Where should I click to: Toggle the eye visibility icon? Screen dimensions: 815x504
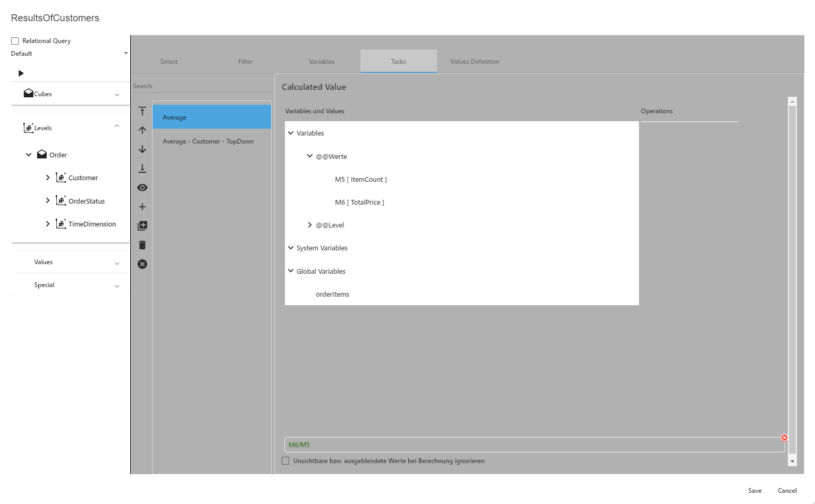coord(142,188)
